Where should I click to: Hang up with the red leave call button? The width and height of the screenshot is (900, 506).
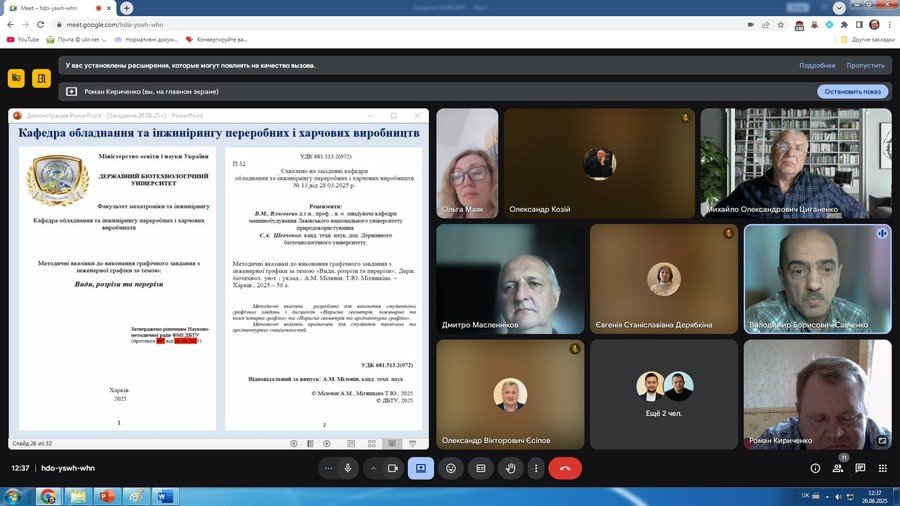[x=565, y=467]
